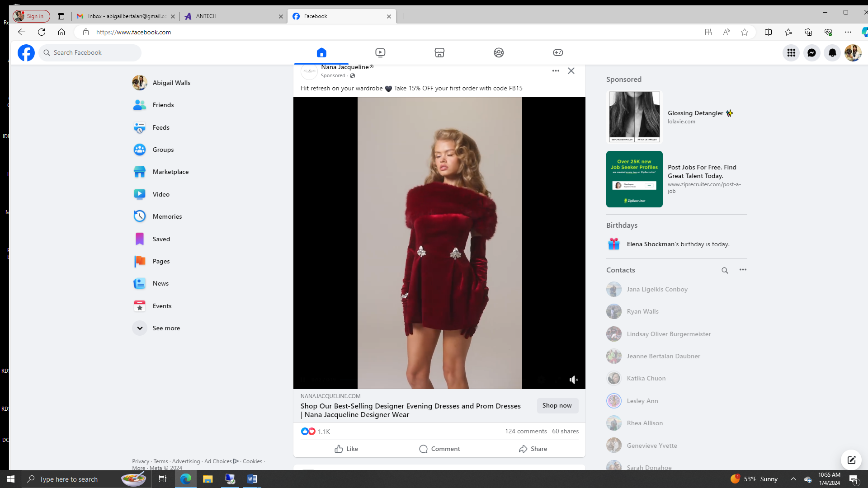Open the 124 comments link
868x488 pixels.
click(526, 432)
